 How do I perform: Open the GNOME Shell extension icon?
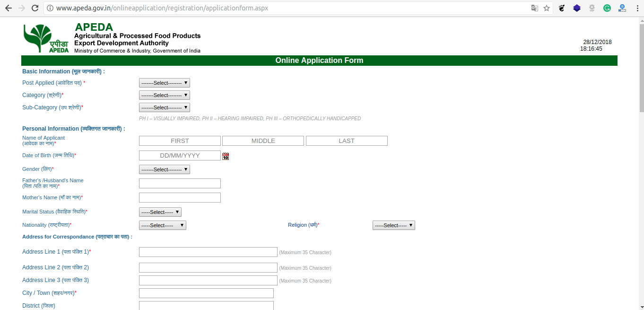pyautogui.click(x=562, y=8)
